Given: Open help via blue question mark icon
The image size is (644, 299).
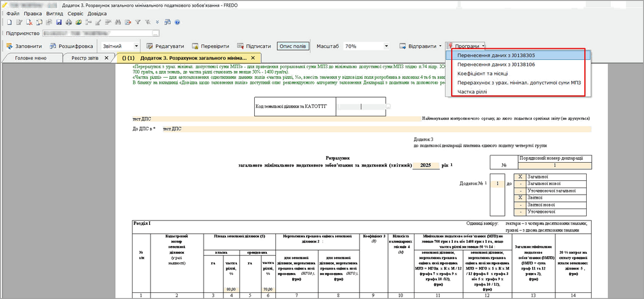Looking at the screenshot, I should tap(177, 22).
